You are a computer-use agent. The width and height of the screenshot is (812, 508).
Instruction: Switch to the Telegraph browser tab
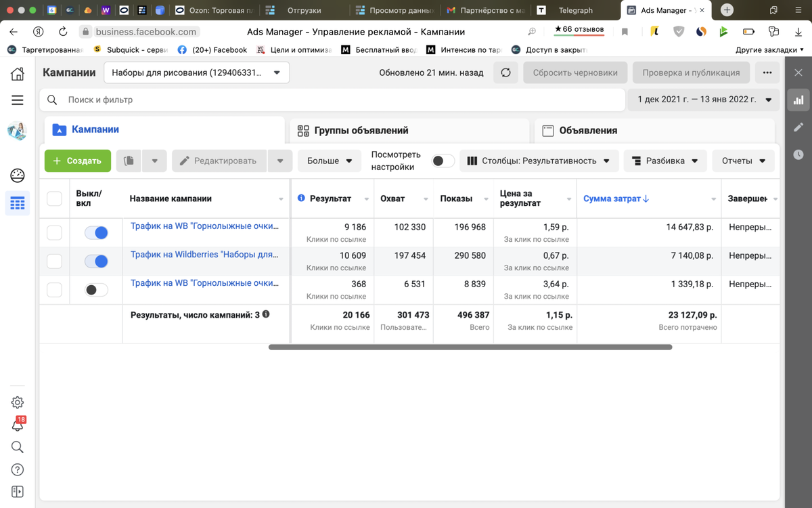[575, 10]
